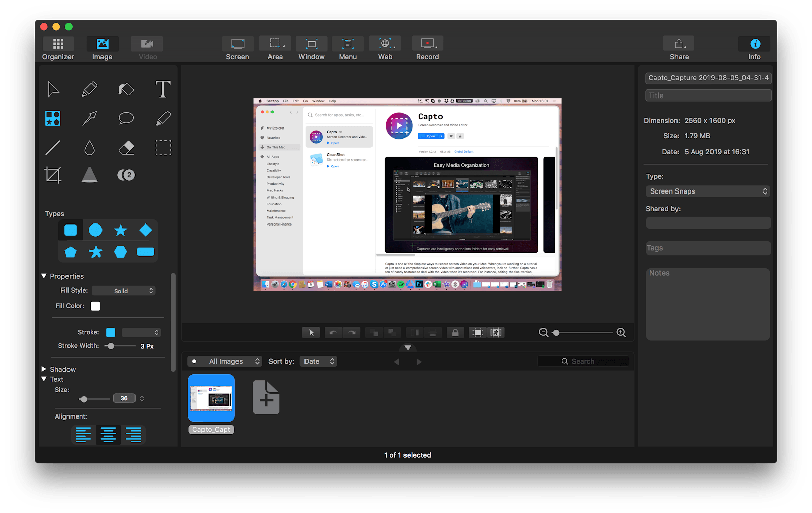Open the Fill Color swatch
Screen dimensions: 812x513
[95, 306]
